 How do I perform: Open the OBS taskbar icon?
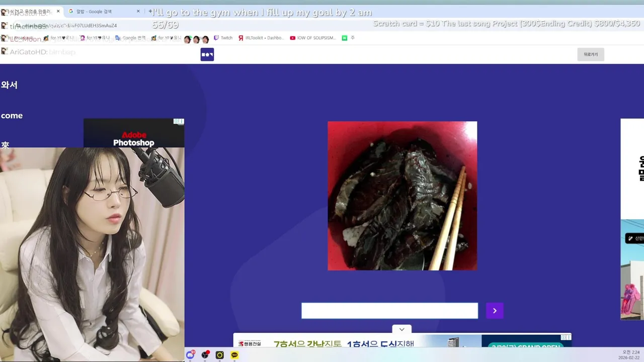[205, 355]
